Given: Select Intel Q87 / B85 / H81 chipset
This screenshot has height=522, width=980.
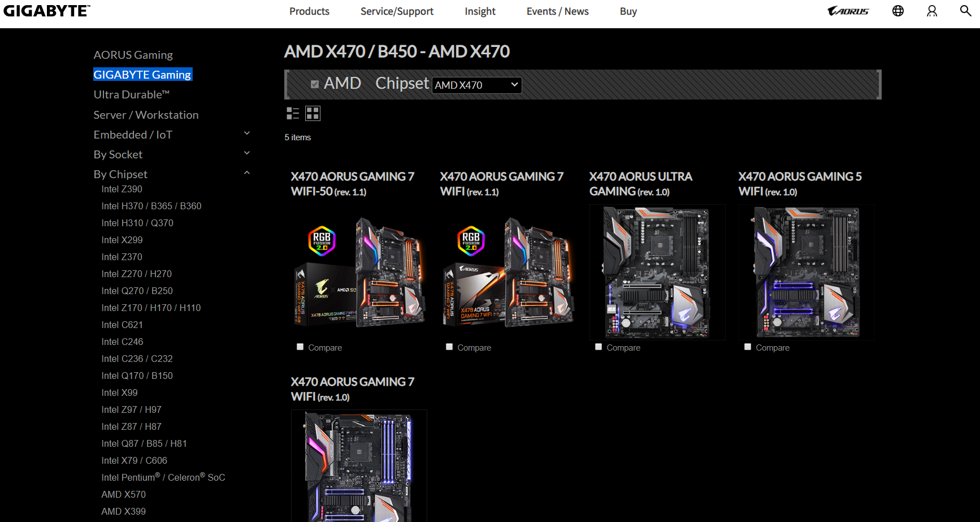Looking at the screenshot, I should coord(144,443).
